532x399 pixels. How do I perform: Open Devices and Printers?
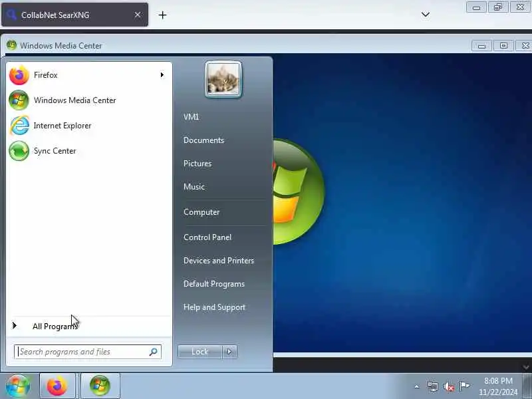[x=219, y=261]
